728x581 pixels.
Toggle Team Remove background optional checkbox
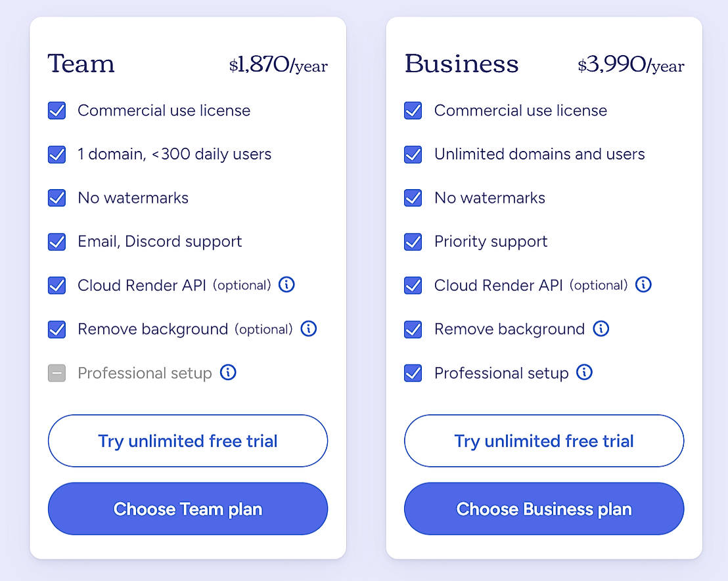57,329
